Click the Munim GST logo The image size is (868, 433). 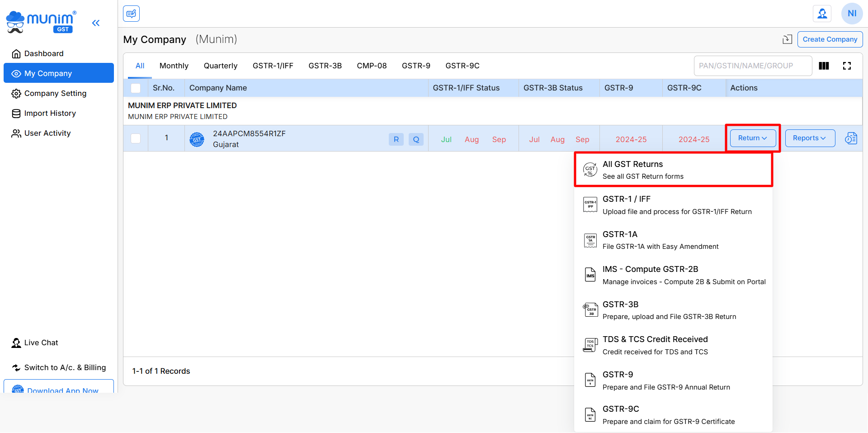click(x=41, y=22)
